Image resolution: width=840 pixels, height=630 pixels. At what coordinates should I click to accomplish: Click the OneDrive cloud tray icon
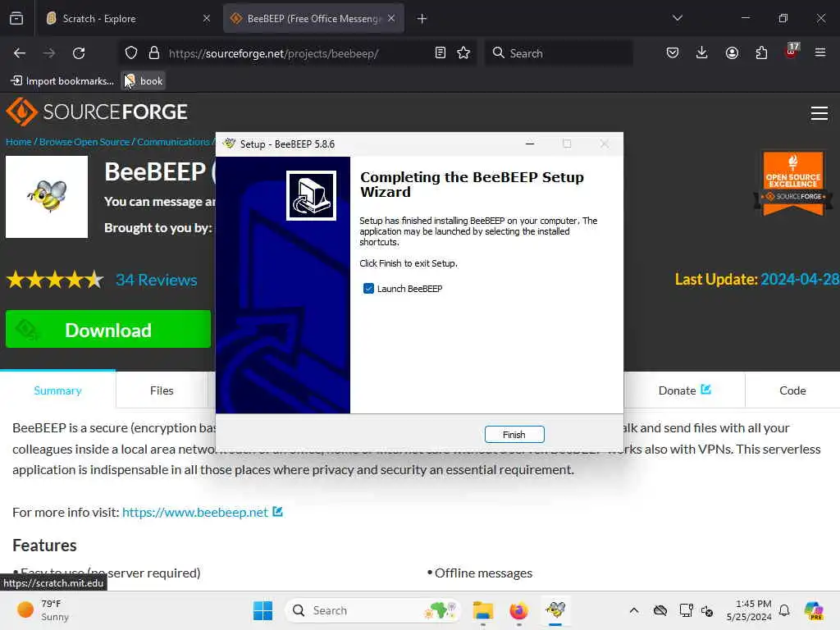coord(660,610)
